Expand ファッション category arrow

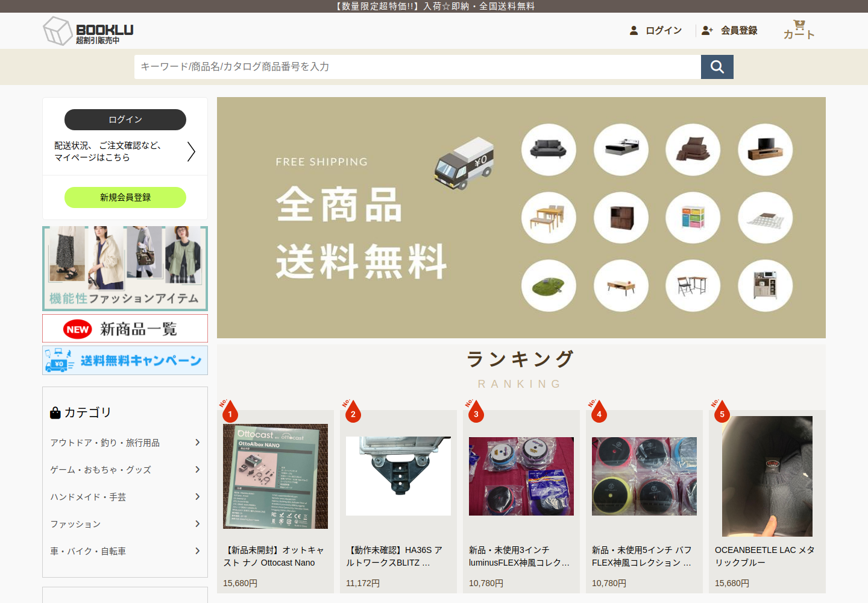point(197,524)
